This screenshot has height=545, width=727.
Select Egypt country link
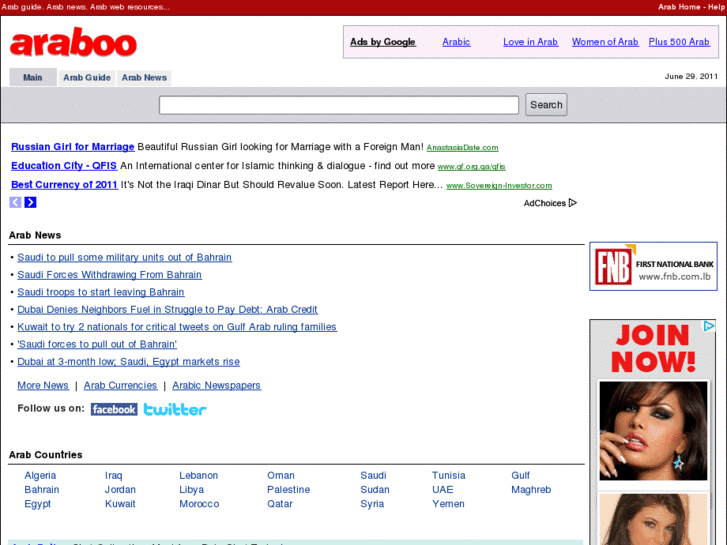coord(38,504)
